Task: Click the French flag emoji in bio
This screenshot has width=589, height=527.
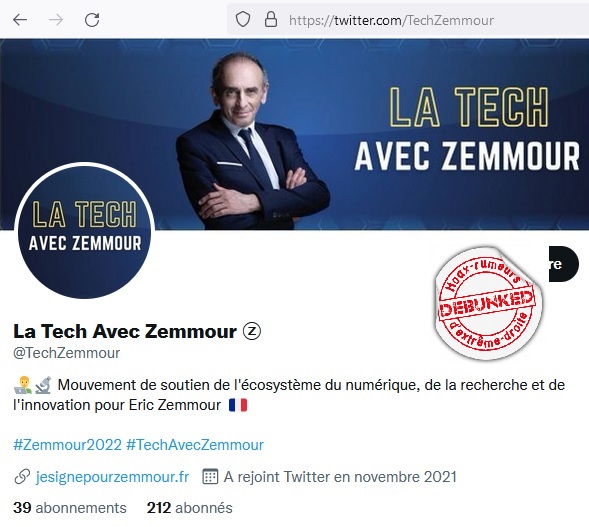Action: (238, 405)
